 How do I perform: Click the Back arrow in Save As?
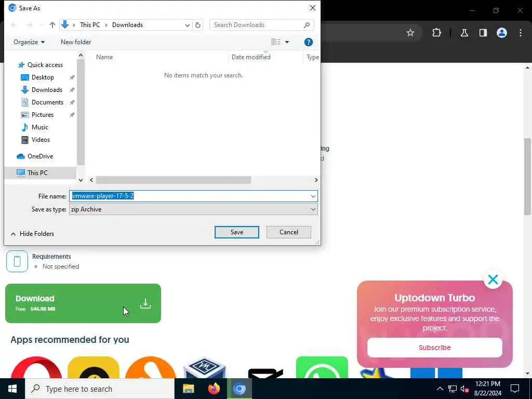14,25
